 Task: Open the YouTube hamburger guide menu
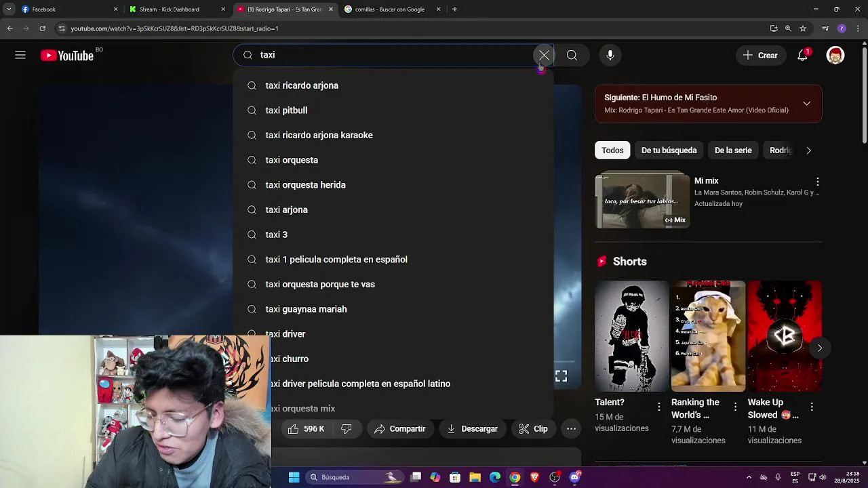(20, 56)
